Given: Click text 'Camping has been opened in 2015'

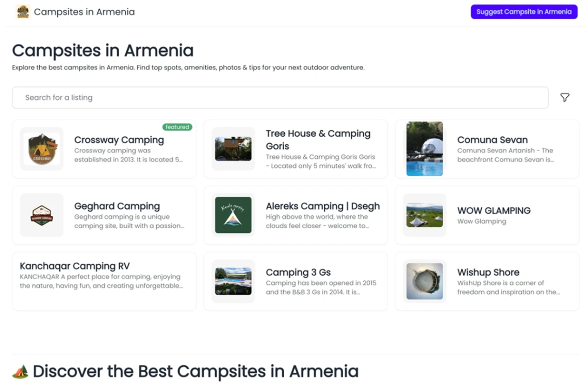Looking at the screenshot, I should [x=321, y=283].
